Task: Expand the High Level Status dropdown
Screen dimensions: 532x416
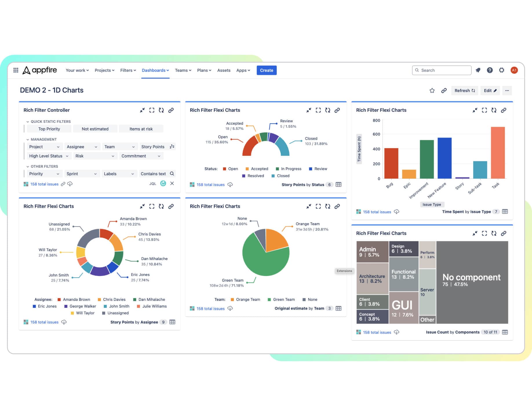Action: [x=48, y=156]
